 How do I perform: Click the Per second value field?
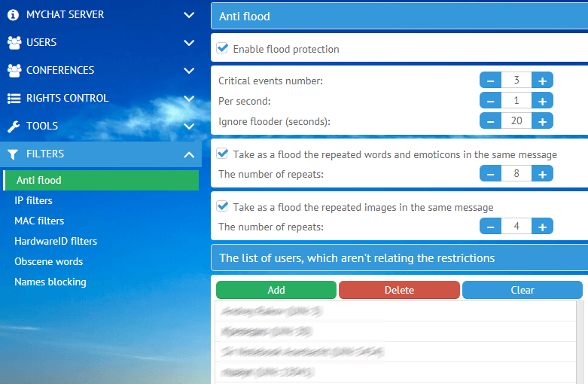point(516,100)
